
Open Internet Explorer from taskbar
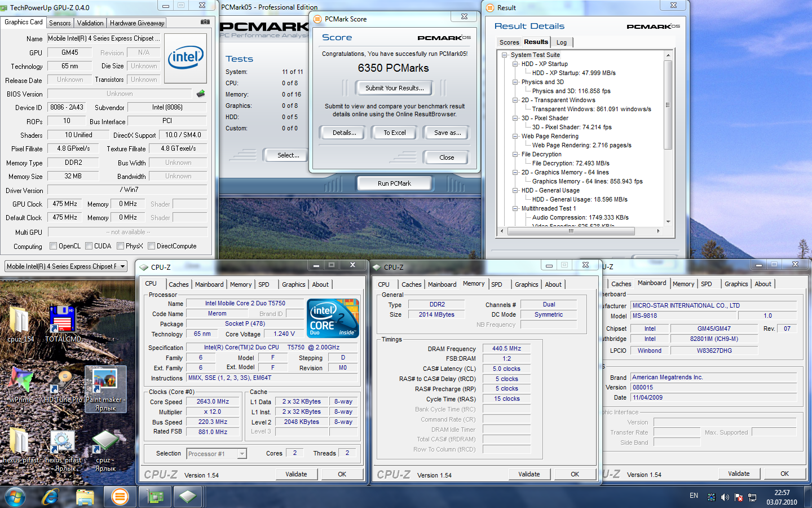pos(51,497)
